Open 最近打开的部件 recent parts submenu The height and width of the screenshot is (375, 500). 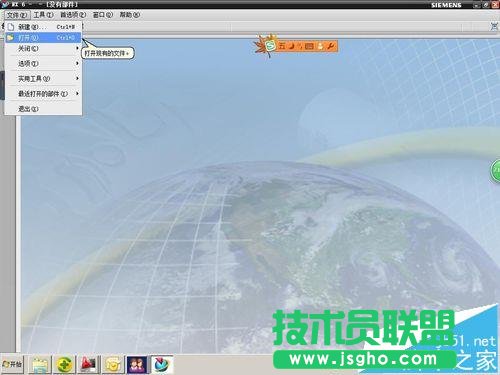coord(43,94)
